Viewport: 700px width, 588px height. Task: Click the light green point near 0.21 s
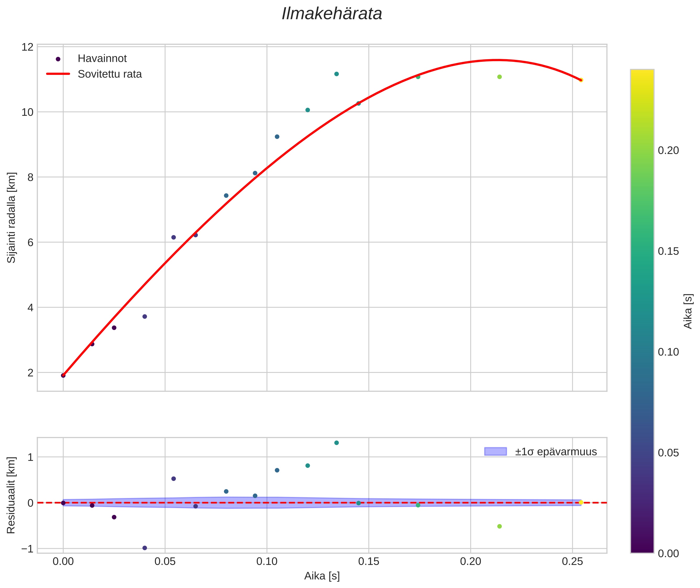(x=499, y=77)
